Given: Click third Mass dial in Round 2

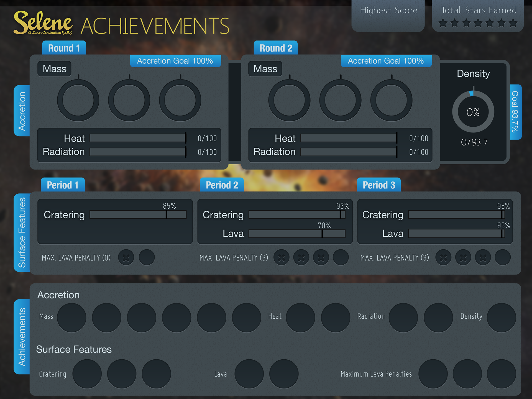Looking at the screenshot, I should [x=391, y=100].
